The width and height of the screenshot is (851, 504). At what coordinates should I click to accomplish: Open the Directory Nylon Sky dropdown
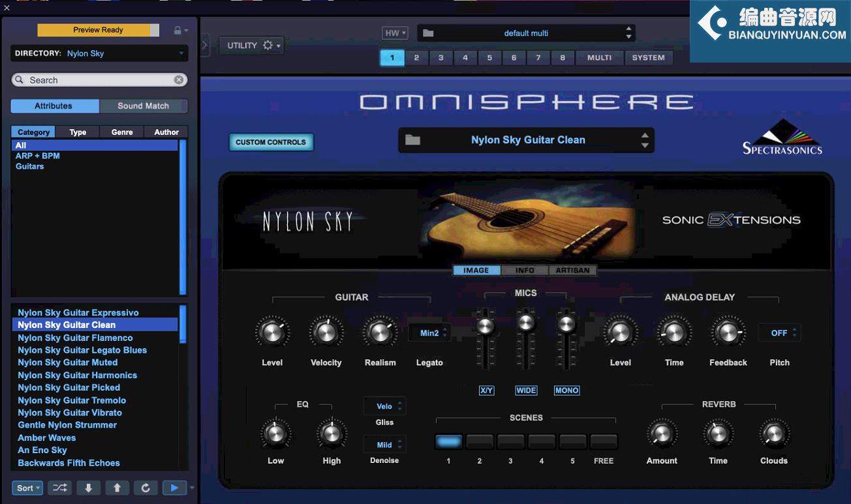99,53
